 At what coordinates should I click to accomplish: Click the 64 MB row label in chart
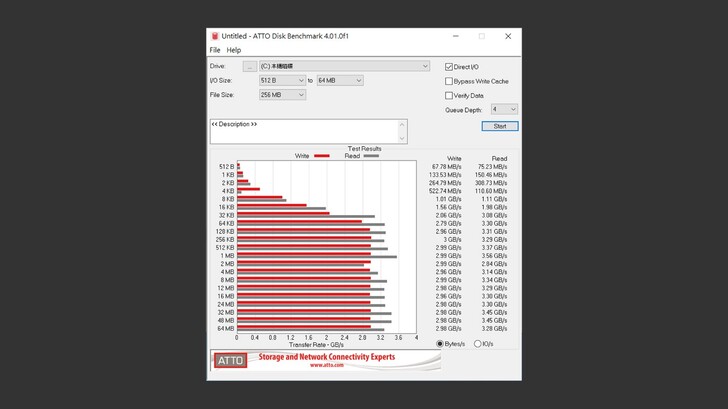click(226, 329)
